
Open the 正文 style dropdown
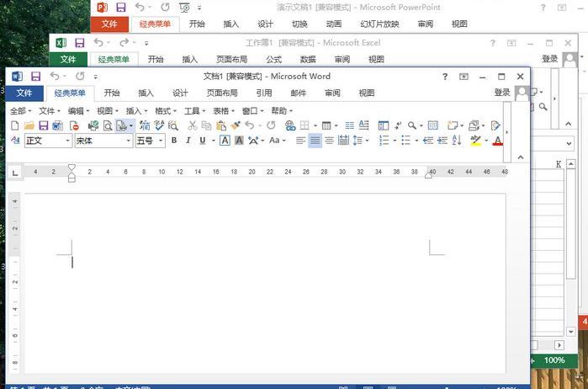[68, 141]
